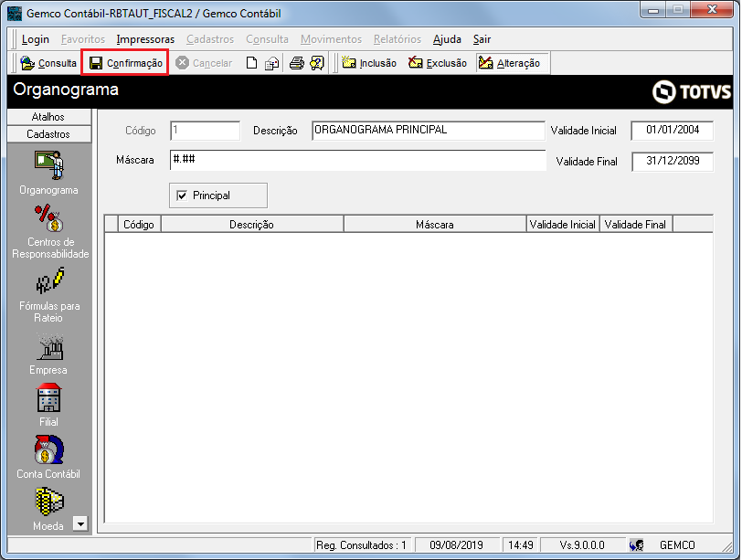Click the Máscara column header in the grid
742x560 pixels.
[x=435, y=224]
